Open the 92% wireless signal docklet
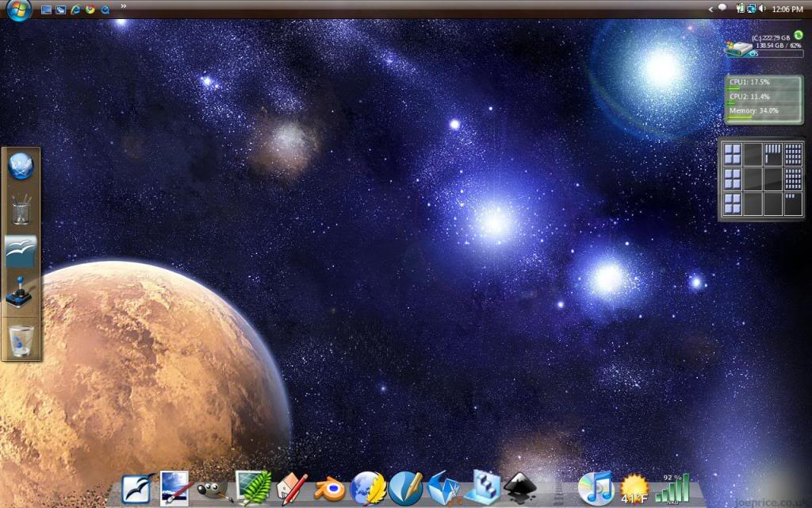 pyautogui.click(x=672, y=488)
